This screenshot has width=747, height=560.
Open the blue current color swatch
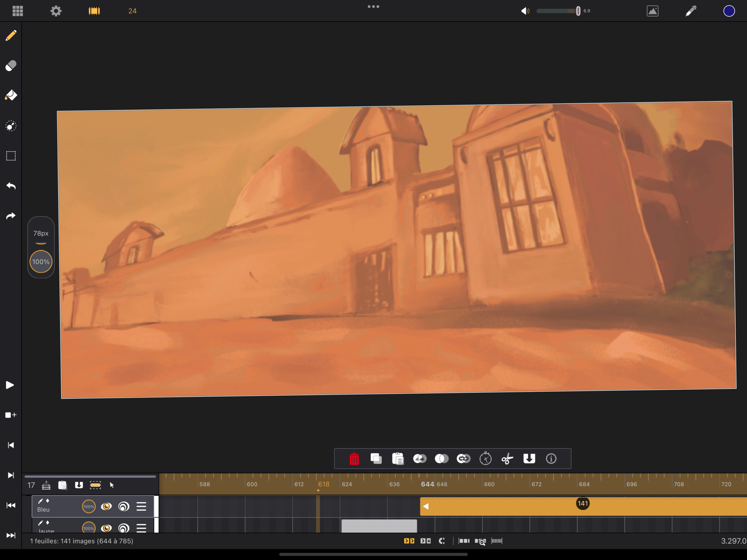point(729,11)
